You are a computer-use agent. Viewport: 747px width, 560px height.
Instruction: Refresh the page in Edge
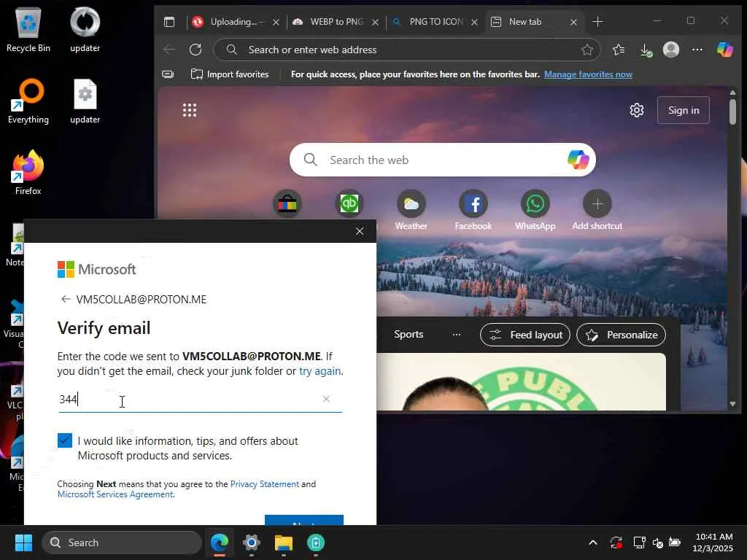coord(196,50)
